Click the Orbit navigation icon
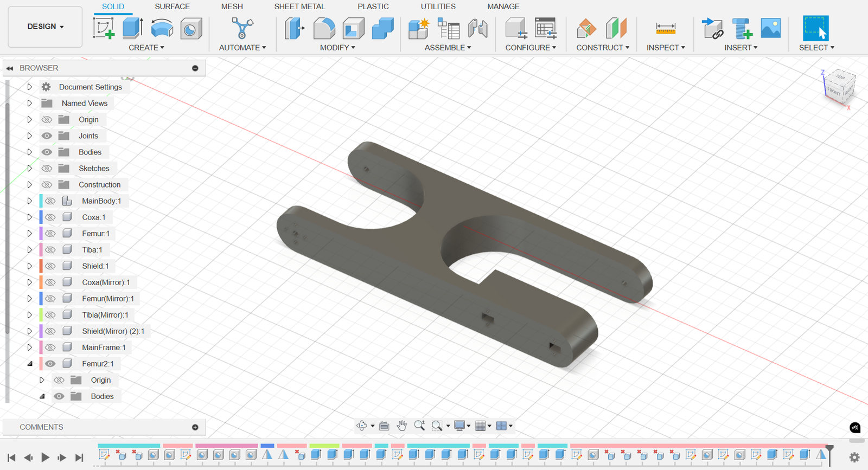 [x=362, y=426]
